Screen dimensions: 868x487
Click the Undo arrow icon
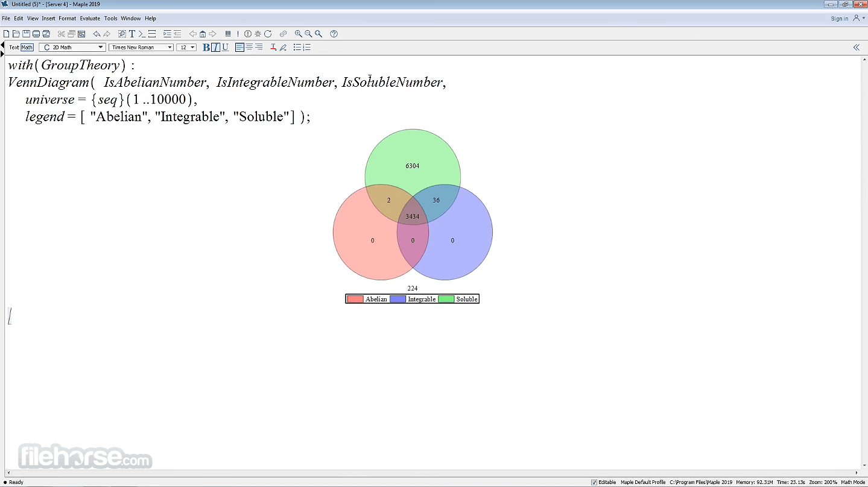point(97,34)
